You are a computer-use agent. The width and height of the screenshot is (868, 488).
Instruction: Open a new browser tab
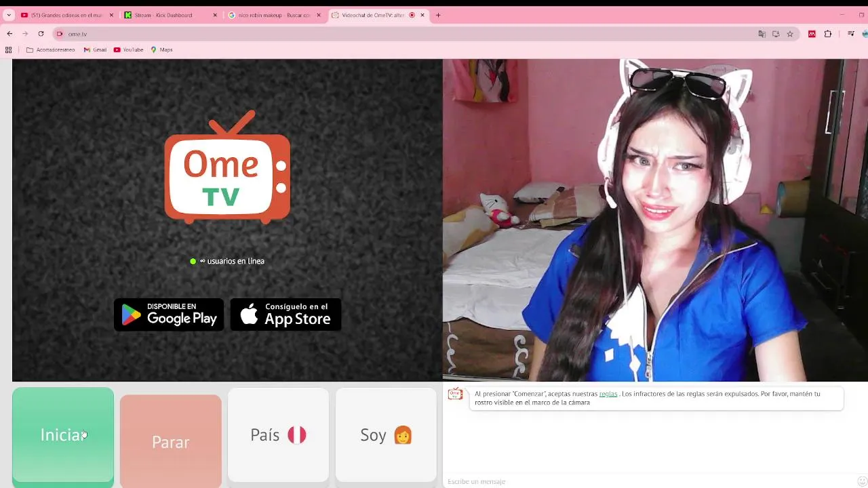438,15
